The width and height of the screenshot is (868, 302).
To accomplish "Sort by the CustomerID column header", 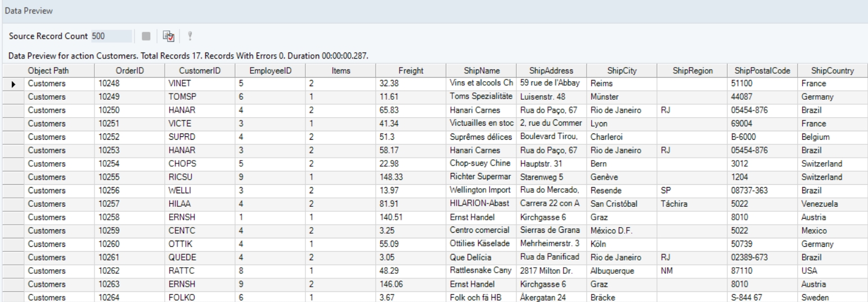I will (199, 71).
